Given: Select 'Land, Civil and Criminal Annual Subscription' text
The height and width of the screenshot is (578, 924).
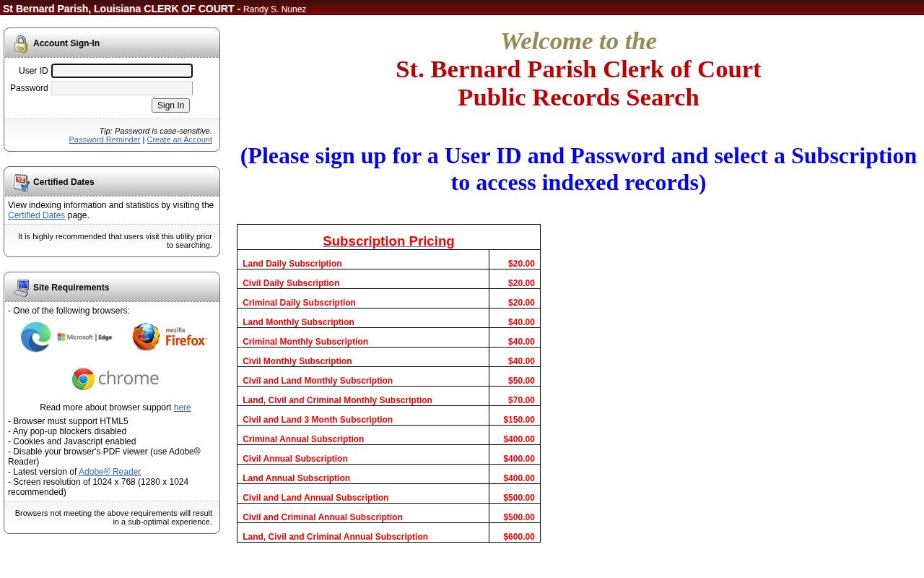Looking at the screenshot, I should (335, 537).
